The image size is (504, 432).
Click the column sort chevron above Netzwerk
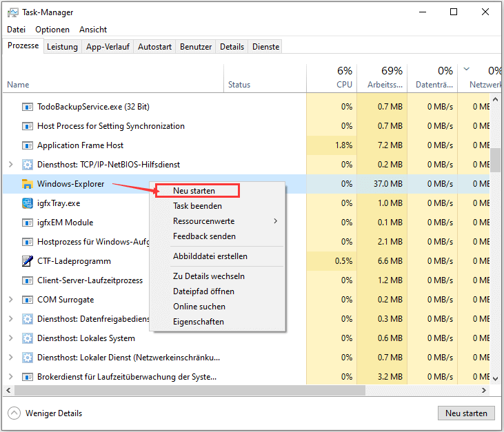(x=466, y=69)
